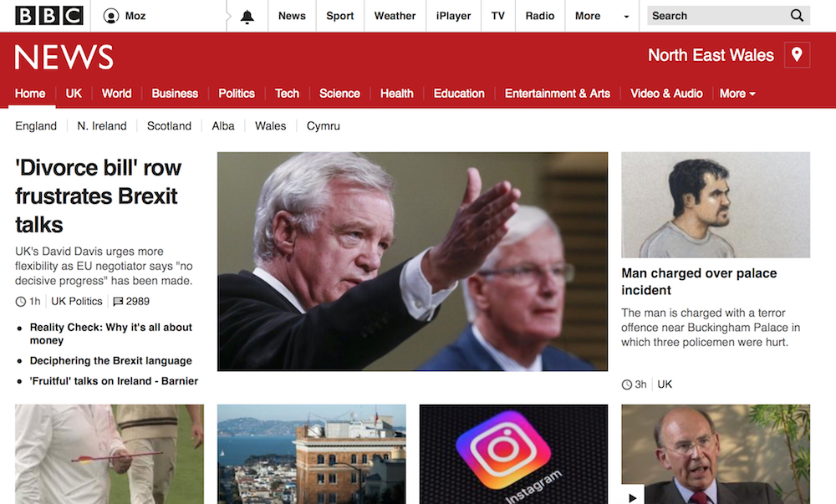Open notifications bell icon
Viewport: 836px width, 504px height.
click(247, 17)
